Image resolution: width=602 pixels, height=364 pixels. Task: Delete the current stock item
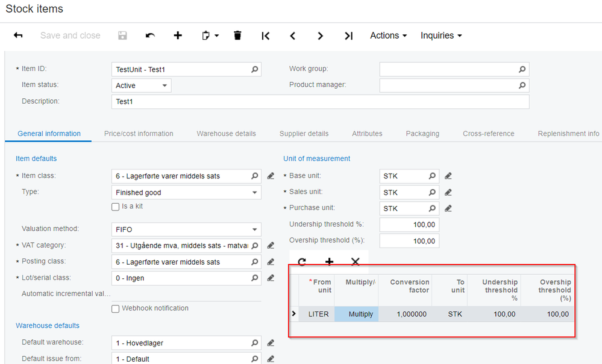tap(237, 36)
